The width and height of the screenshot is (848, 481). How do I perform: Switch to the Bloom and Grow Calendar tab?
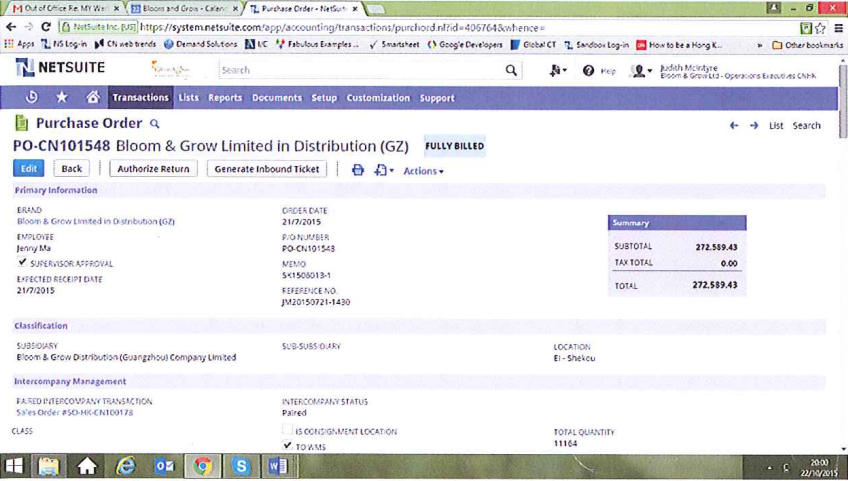click(x=184, y=9)
